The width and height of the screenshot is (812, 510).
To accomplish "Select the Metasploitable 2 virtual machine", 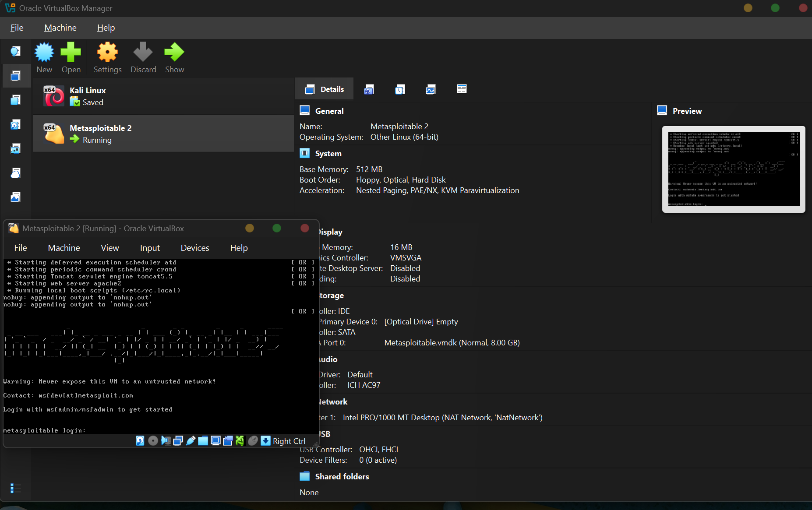I will coord(163,134).
